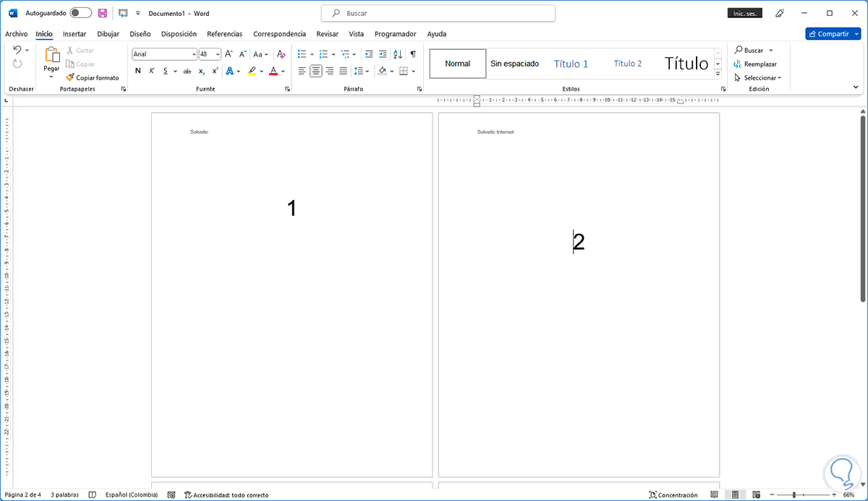868x501 pixels.
Task: Increase paragraph indent
Action: pyautogui.click(x=383, y=54)
